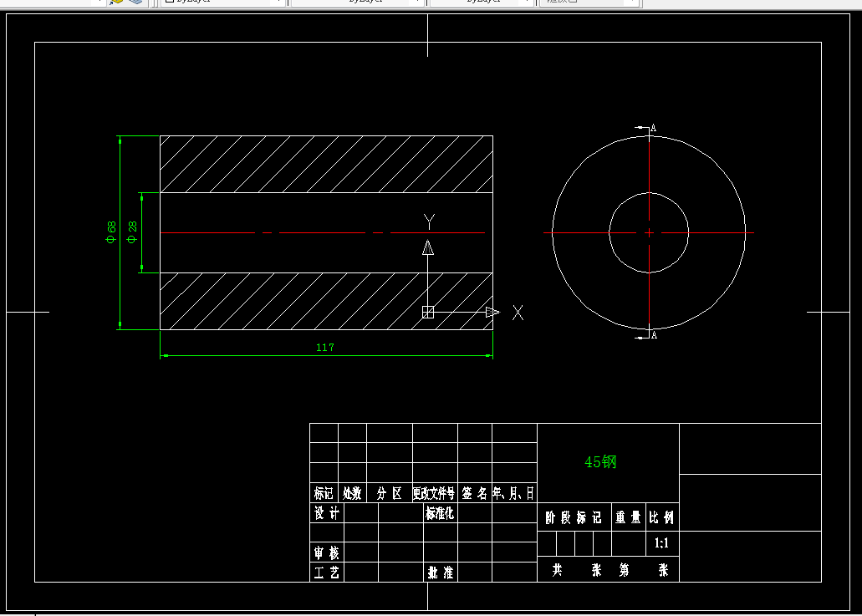
Task: Click the 签名 title block cell
Action: [474, 493]
